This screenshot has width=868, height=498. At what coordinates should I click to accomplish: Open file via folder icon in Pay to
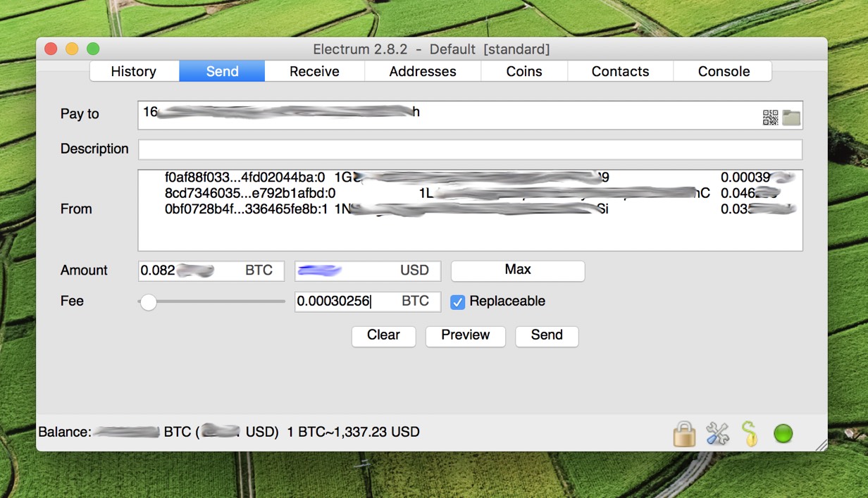pos(791,118)
